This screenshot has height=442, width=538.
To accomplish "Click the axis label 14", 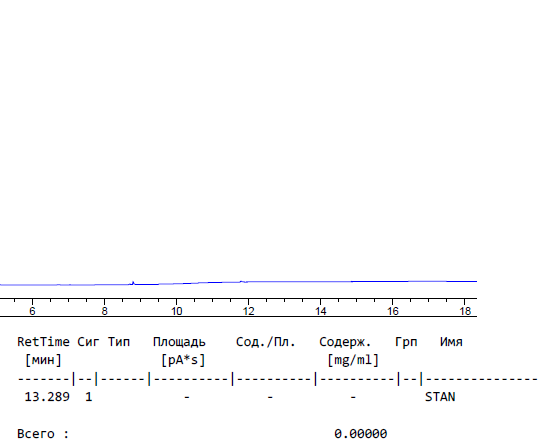I will (320, 311).
